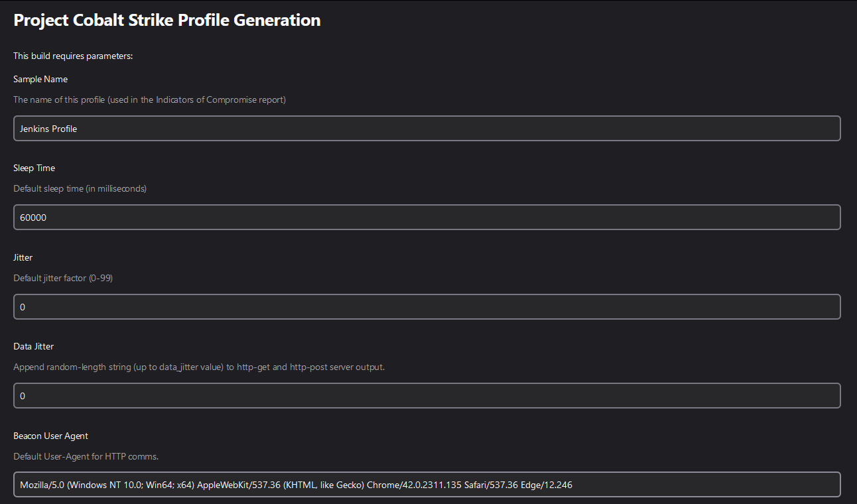Image resolution: width=857 pixels, height=504 pixels.
Task: Click the Sleep Time label
Action: pos(34,168)
